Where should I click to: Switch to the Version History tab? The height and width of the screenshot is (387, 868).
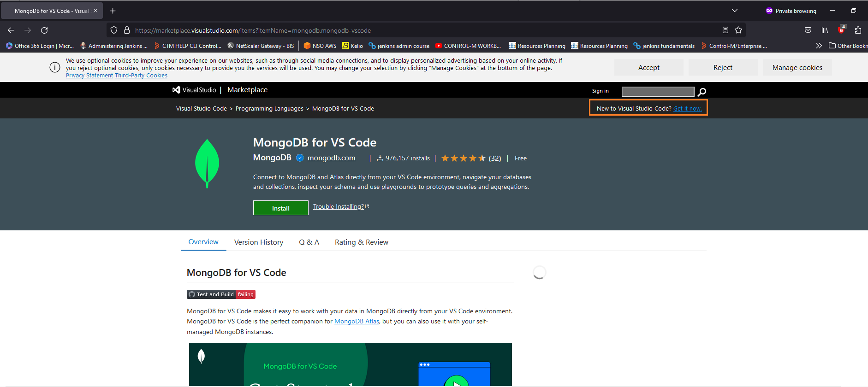[x=258, y=242]
